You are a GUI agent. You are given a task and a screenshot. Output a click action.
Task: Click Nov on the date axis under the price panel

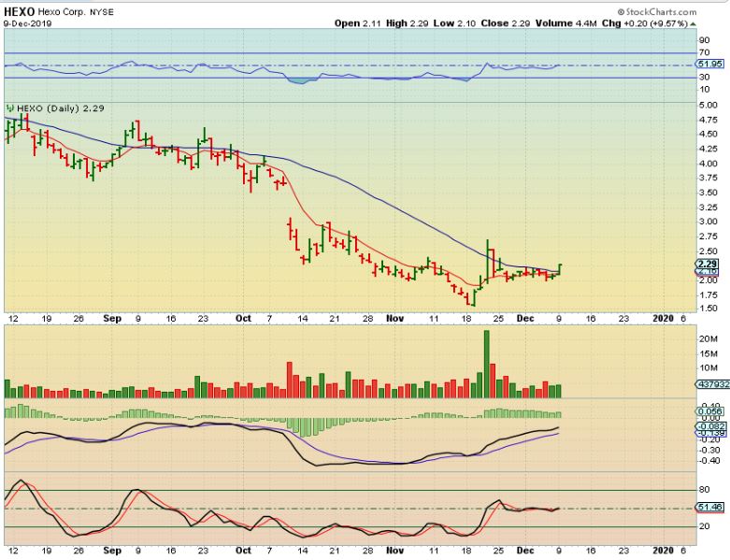point(394,319)
